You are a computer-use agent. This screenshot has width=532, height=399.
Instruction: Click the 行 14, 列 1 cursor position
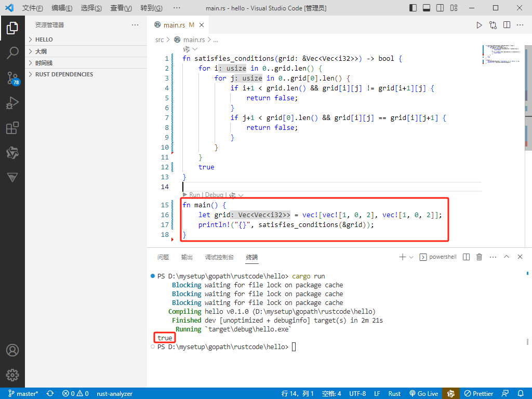pos(298,394)
